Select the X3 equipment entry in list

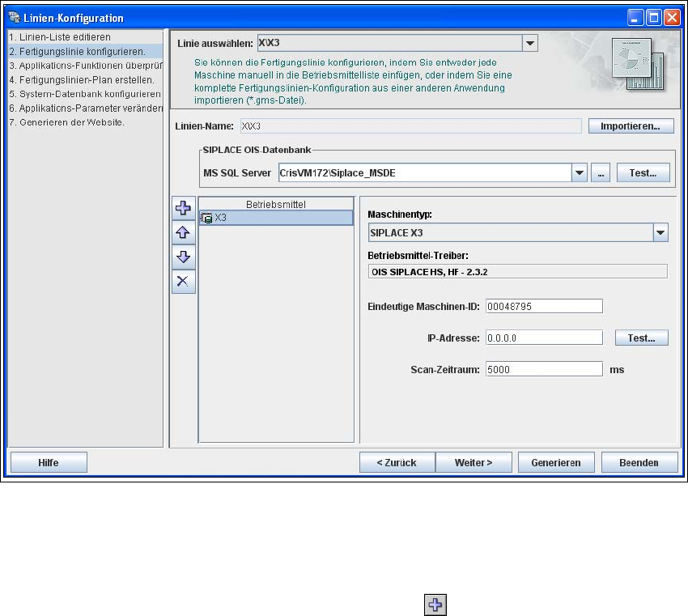(275, 218)
